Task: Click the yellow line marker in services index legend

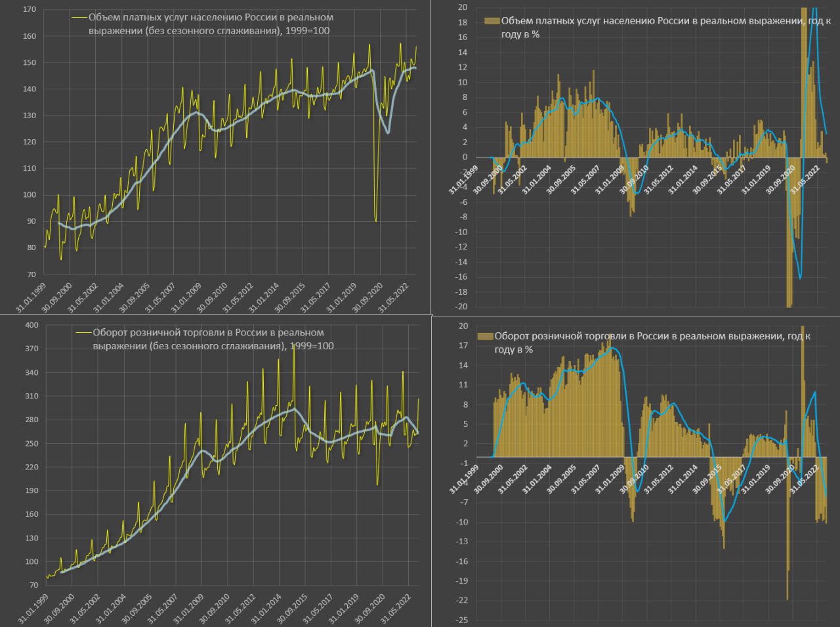Action: pos(79,18)
